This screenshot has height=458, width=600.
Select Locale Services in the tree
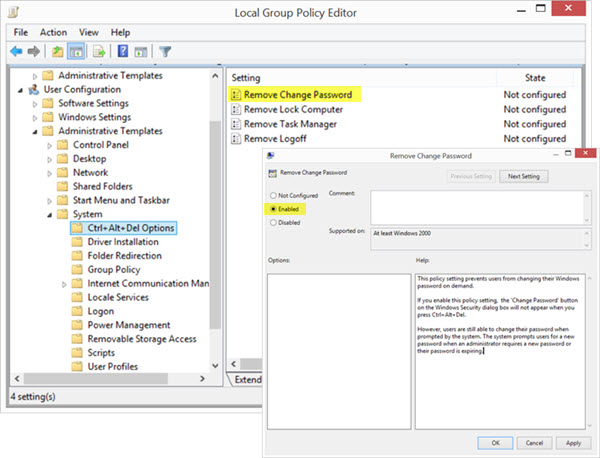118,297
